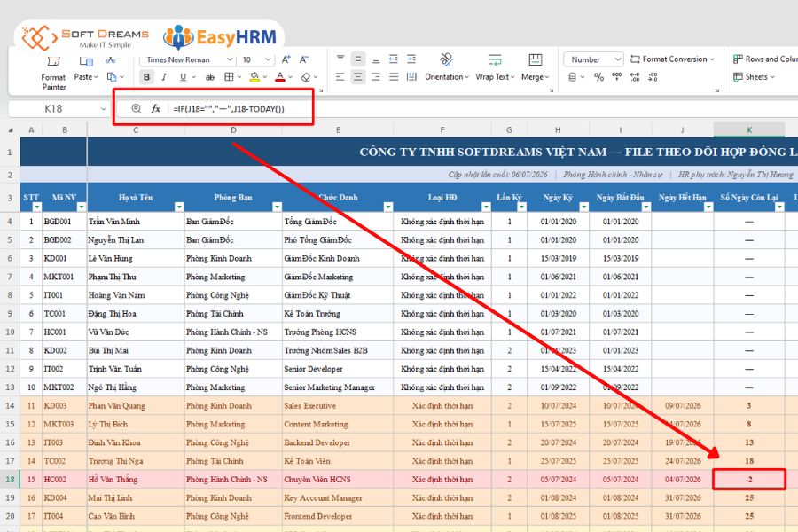Click the Paste icon

(x=86, y=61)
